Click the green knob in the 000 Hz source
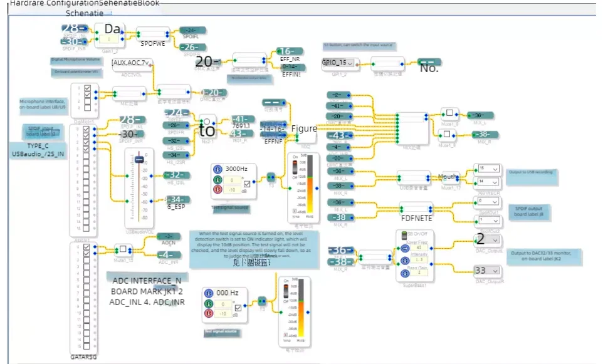608x364 pixels. (209, 303)
